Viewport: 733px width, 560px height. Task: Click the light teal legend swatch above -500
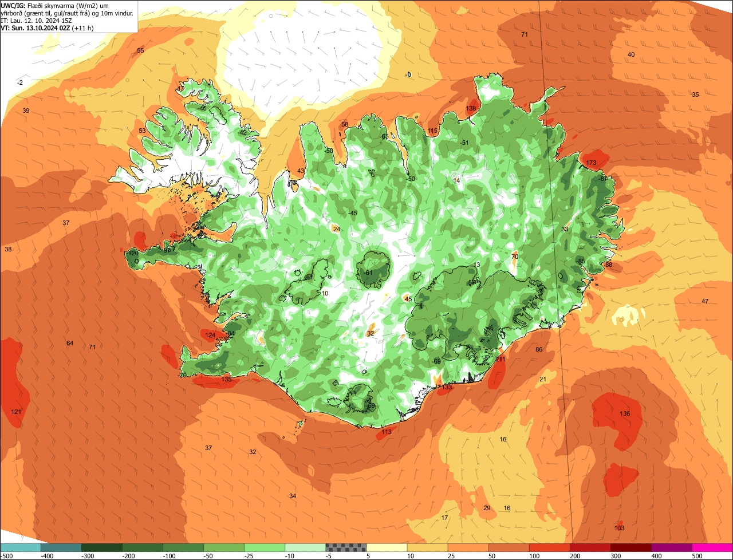[20, 547]
